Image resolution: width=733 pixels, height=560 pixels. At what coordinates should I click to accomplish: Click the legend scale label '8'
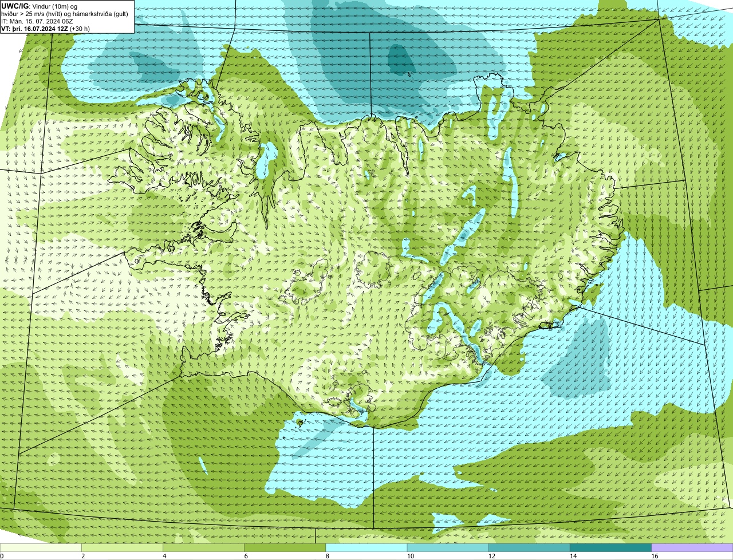[327, 556]
